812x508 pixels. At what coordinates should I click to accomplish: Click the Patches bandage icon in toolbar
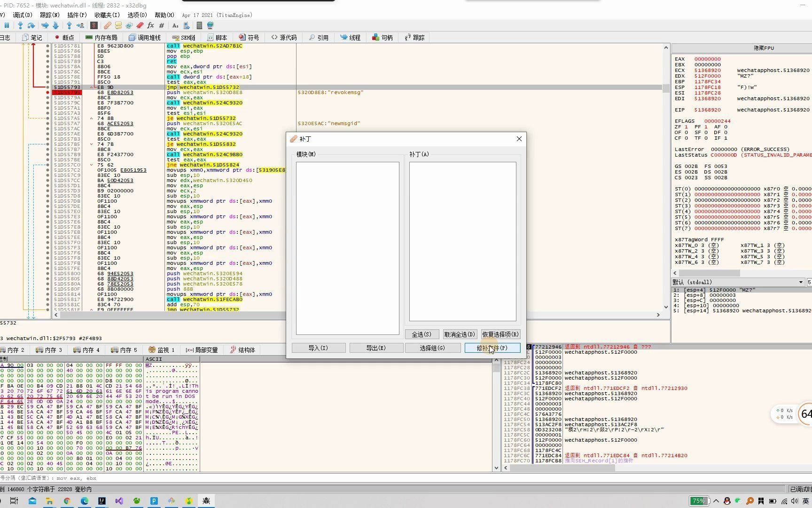[x=108, y=25]
